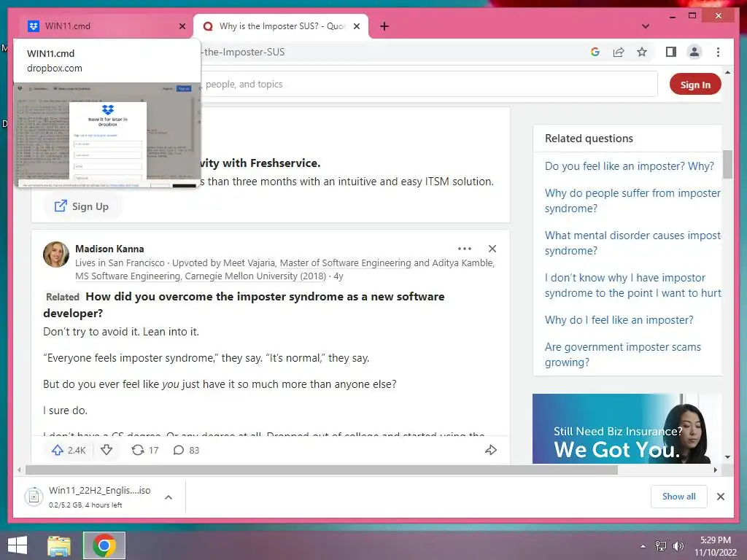Open 'Are government imposter scams growing?'

coord(623,354)
